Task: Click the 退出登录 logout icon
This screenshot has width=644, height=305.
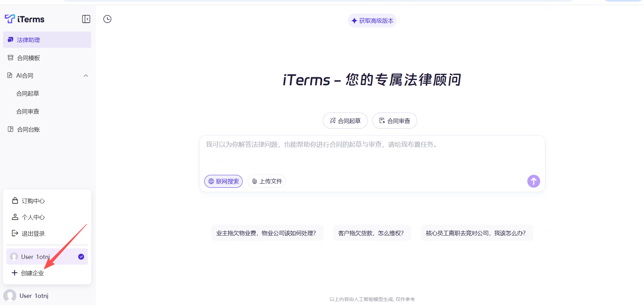Action: tap(15, 233)
